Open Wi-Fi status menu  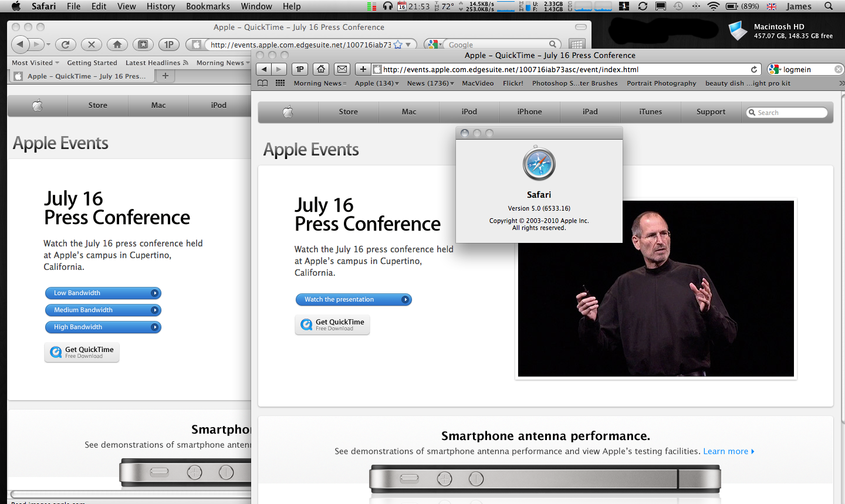click(714, 6)
